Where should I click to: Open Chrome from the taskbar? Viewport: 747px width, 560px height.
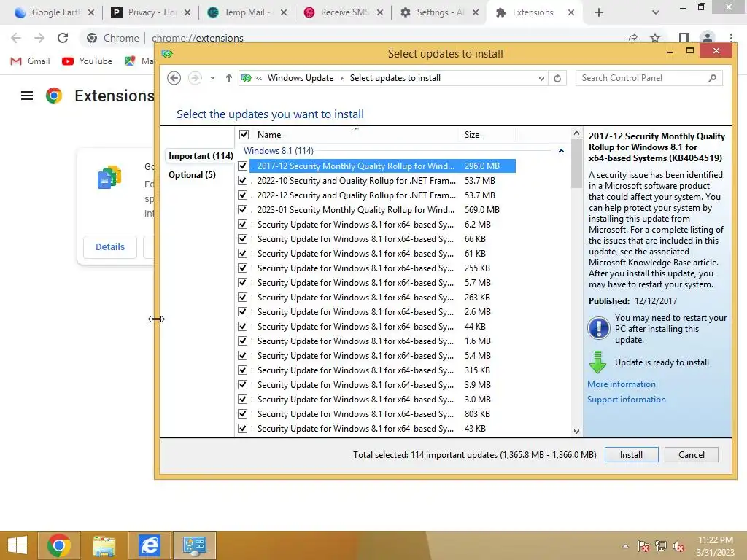coord(58,545)
